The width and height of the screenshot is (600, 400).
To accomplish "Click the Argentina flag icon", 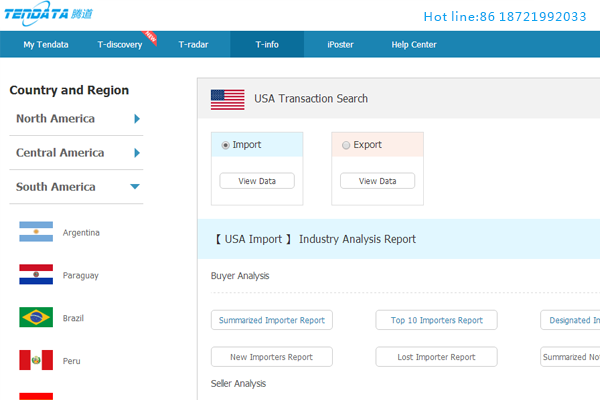I will 36,232.
